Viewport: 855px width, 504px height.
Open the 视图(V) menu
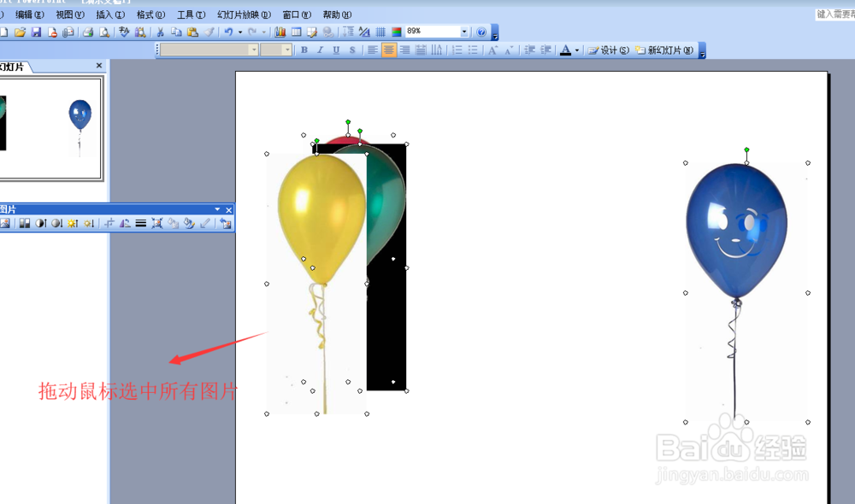point(70,15)
